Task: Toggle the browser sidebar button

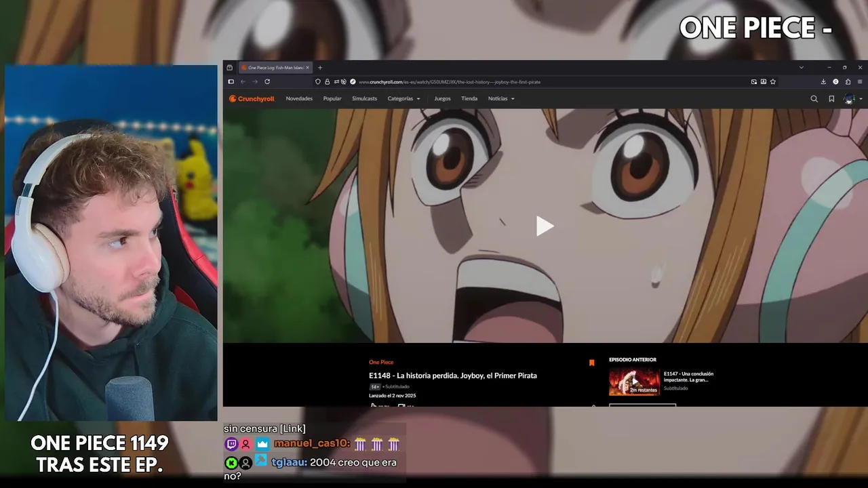Action: (231, 82)
